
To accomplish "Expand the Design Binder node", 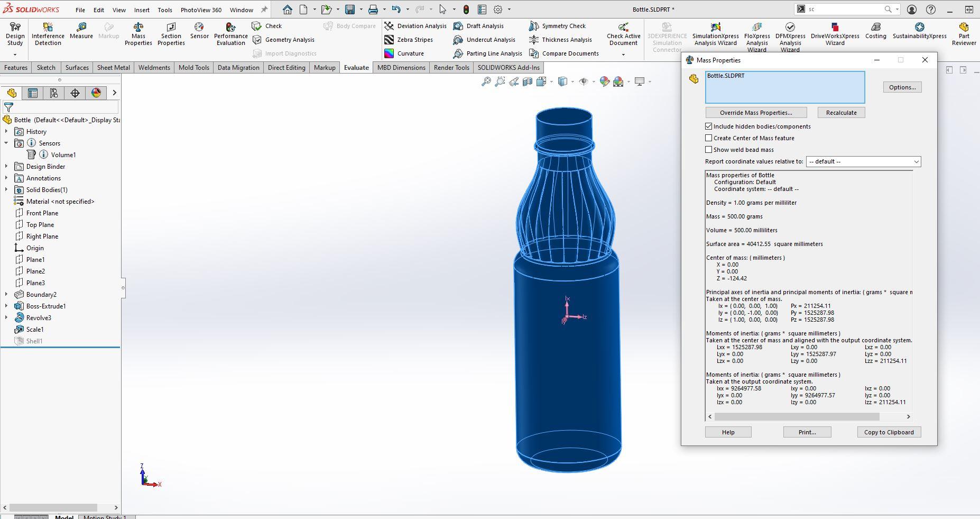I will (6, 167).
